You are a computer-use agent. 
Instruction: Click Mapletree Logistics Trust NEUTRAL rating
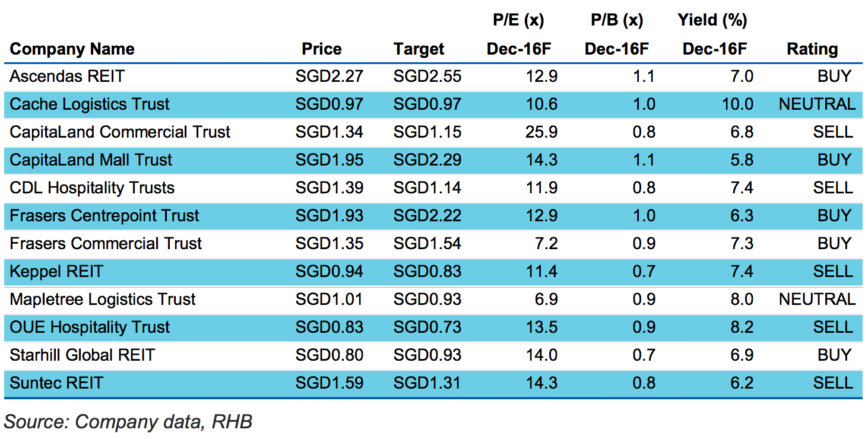(818, 300)
